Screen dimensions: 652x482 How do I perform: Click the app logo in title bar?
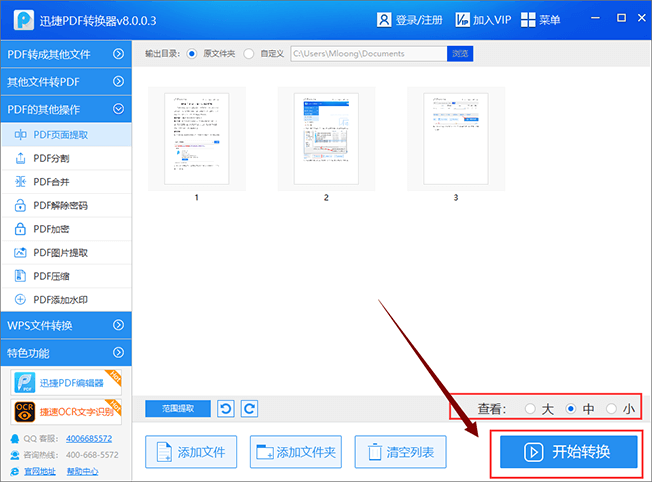click(24, 20)
